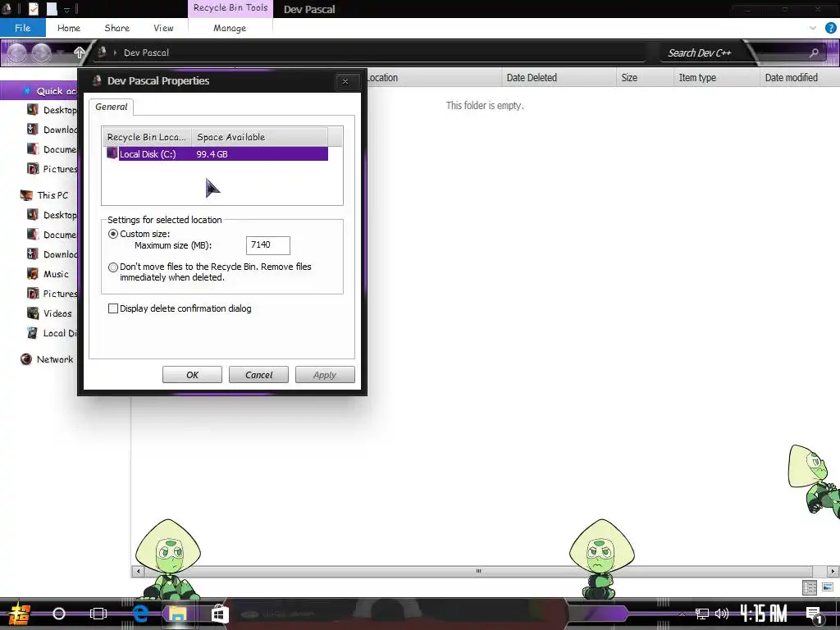Open the Customize Quick Access Toolbar dropdown
Image resolution: width=840 pixels, height=630 pixels.
coord(66,10)
